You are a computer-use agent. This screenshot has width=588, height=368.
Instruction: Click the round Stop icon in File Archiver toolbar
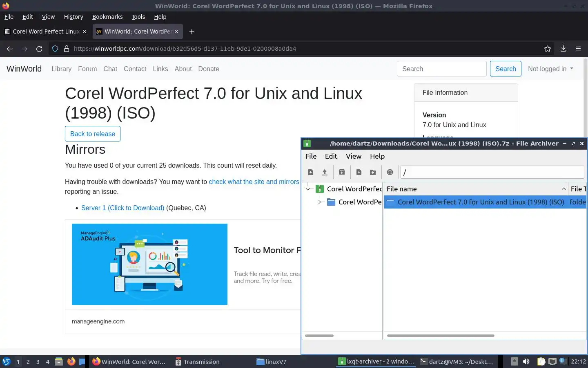click(x=390, y=172)
